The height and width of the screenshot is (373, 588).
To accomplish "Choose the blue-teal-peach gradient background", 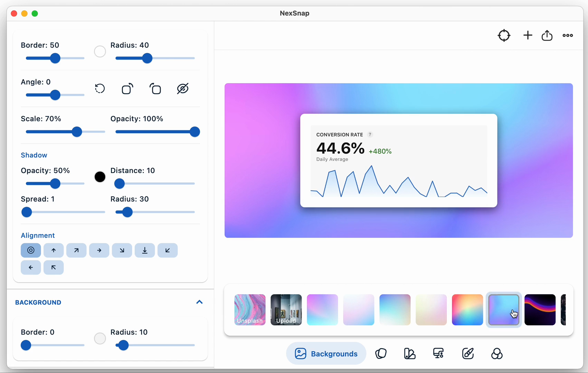I will 395,310.
